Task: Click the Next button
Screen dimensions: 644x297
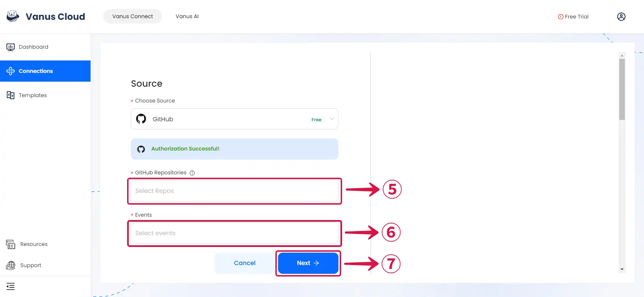Action: pyautogui.click(x=308, y=263)
